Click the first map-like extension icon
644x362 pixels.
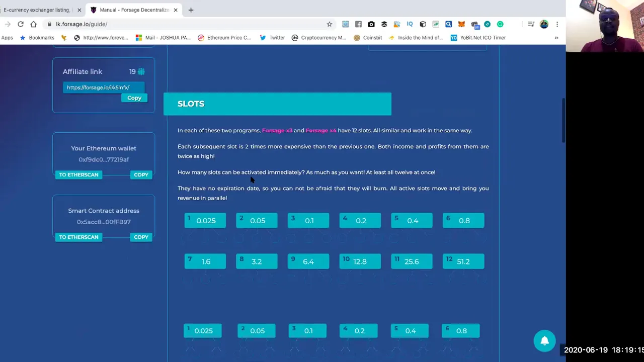coord(345,24)
